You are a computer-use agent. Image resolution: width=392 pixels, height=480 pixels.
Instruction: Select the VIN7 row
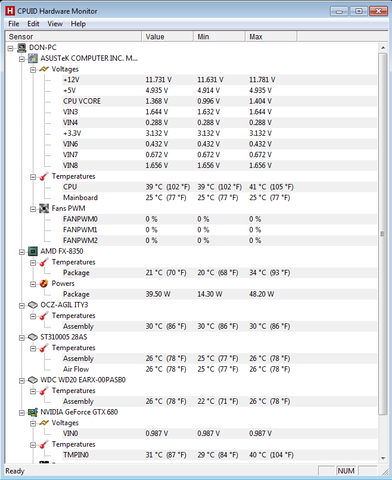[x=219, y=155]
